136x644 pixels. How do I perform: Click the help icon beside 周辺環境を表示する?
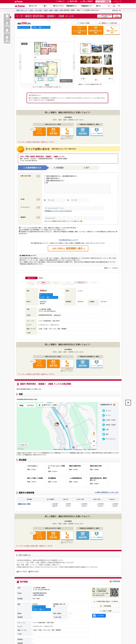[114, 405]
